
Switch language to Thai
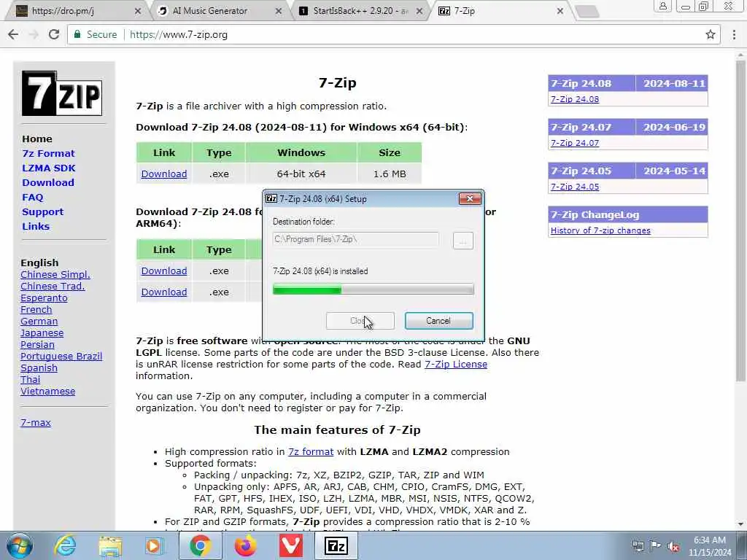(31, 379)
